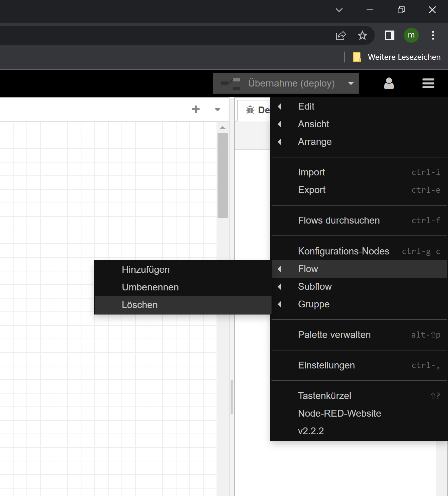Click the Übernahme (deploy) button
Image resolution: width=448 pixels, height=496 pixels.
pos(278,83)
